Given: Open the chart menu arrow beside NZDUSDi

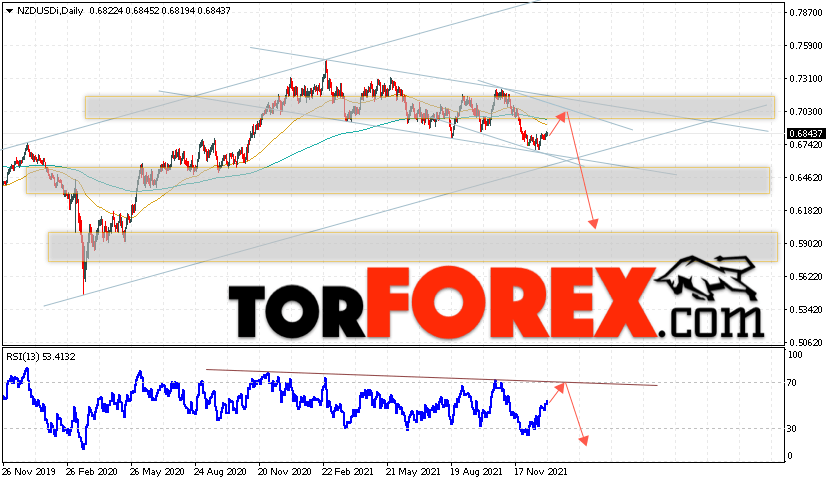Looking at the screenshot, I should point(10,11).
